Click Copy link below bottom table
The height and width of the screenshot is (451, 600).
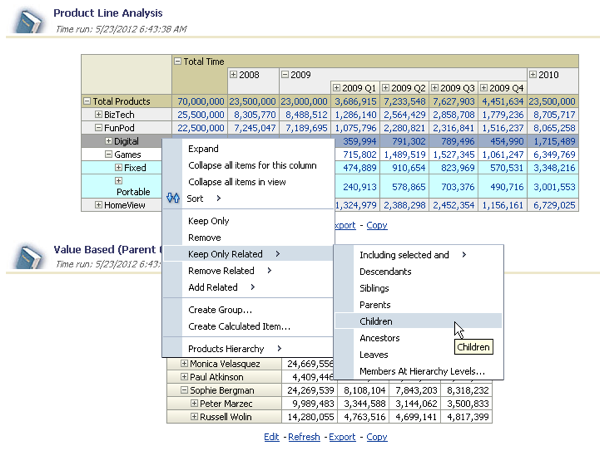(377, 437)
